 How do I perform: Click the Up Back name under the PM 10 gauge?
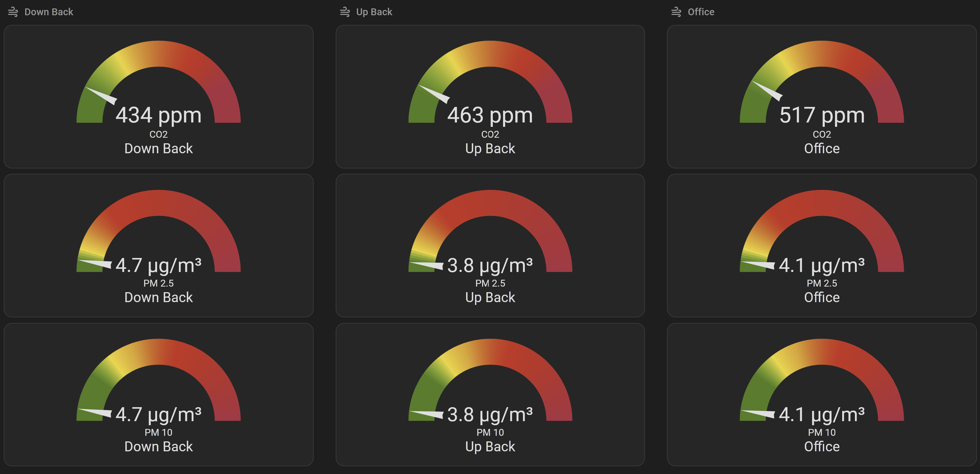tap(490, 446)
